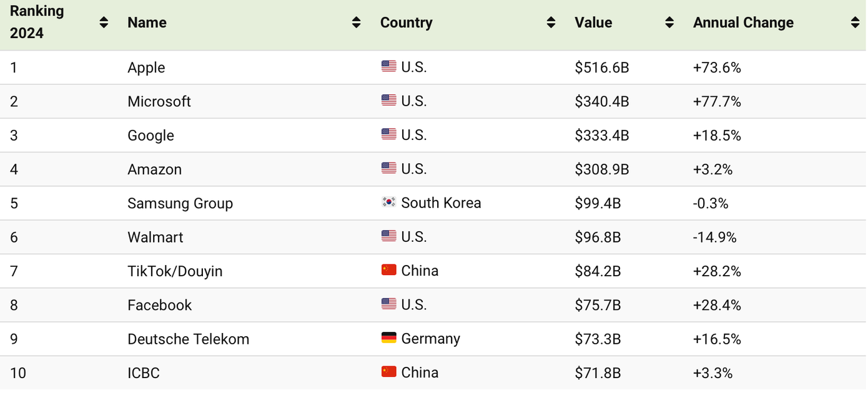
Task: Sort table by Ranking 2024 arrows
Action: [x=104, y=22]
